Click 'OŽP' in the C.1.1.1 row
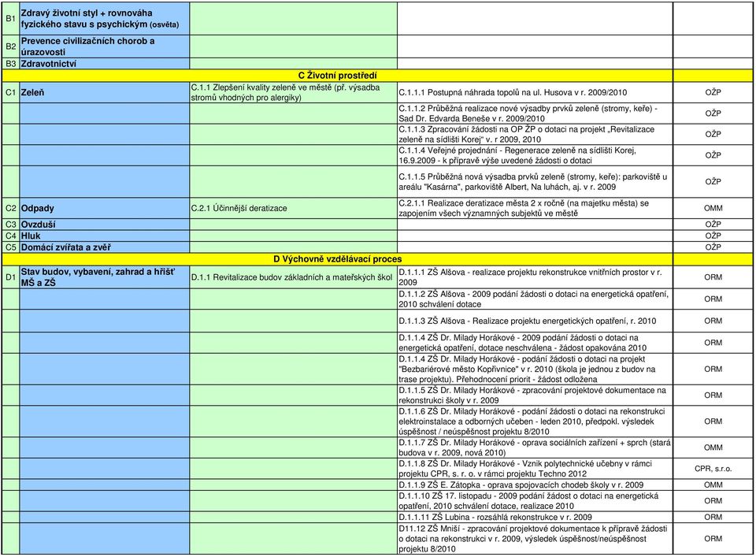 713,93
